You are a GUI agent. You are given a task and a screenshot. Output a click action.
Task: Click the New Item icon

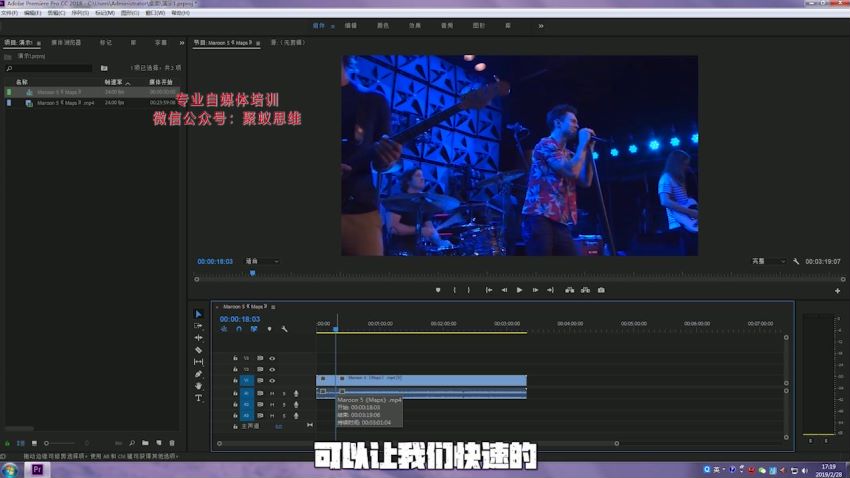[159, 443]
